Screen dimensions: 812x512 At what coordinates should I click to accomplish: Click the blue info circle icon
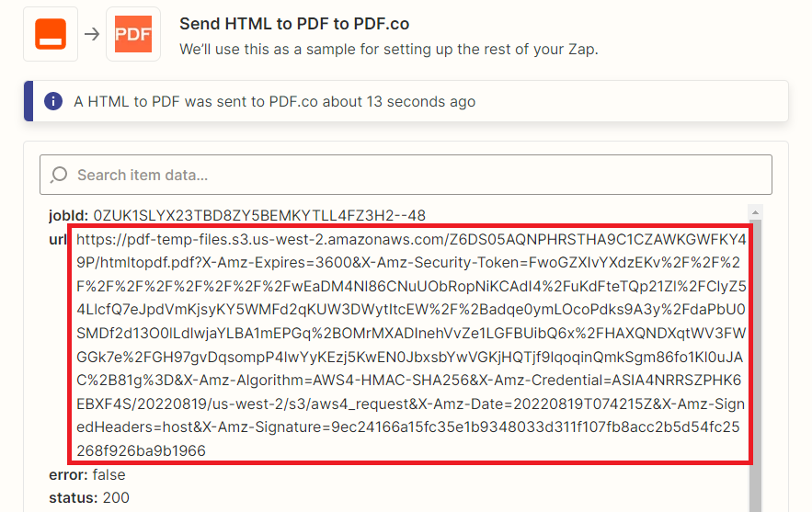point(53,101)
